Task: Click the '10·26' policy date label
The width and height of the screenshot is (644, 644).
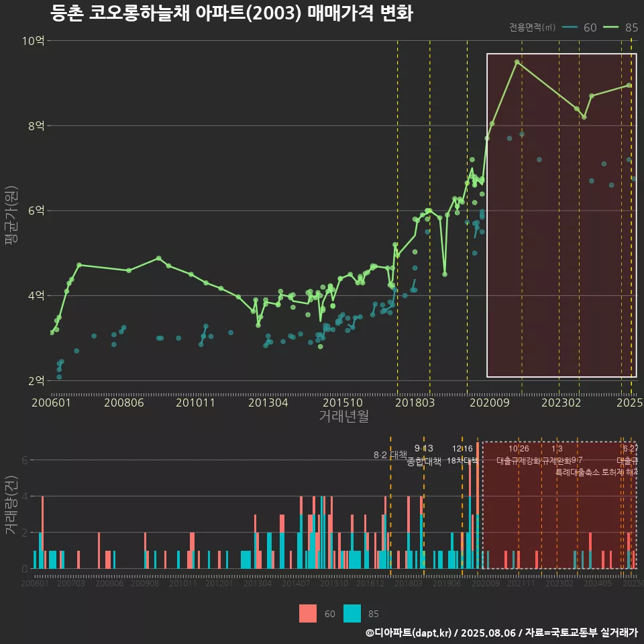Action: pyautogui.click(x=519, y=449)
